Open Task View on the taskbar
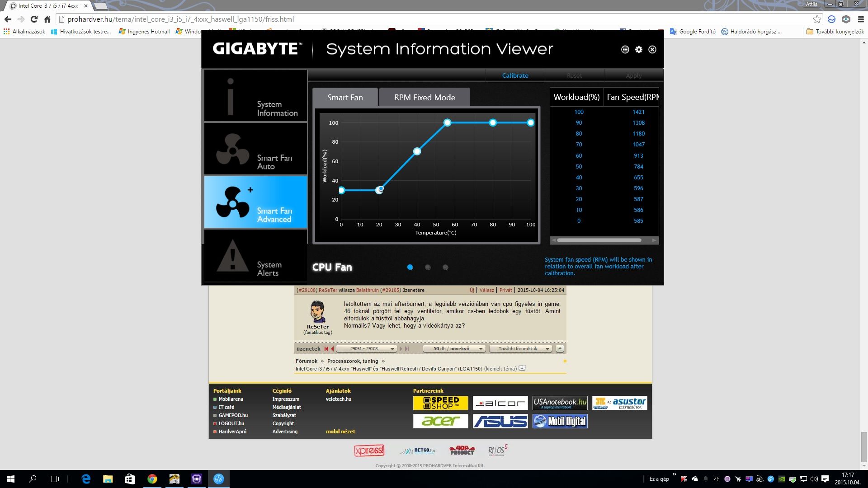Image resolution: width=868 pixels, height=488 pixels. click(54, 479)
